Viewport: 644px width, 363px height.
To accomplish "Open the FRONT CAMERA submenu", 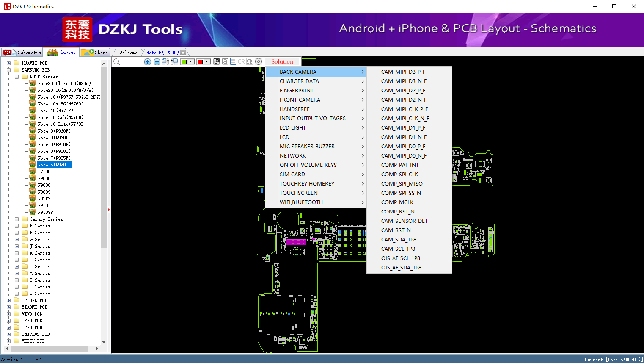I will click(316, 100).
